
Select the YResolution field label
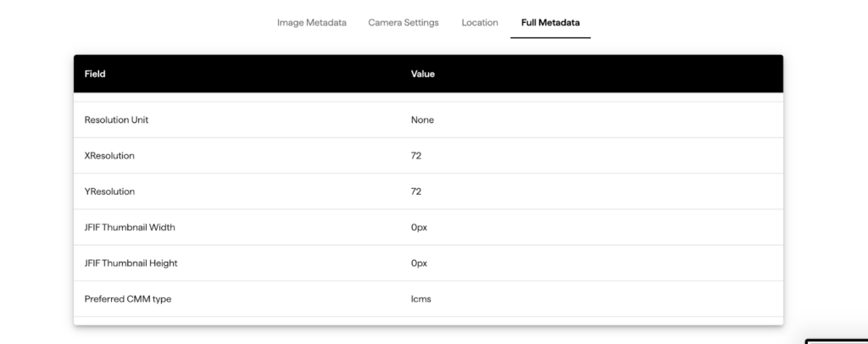coord(109,191)
